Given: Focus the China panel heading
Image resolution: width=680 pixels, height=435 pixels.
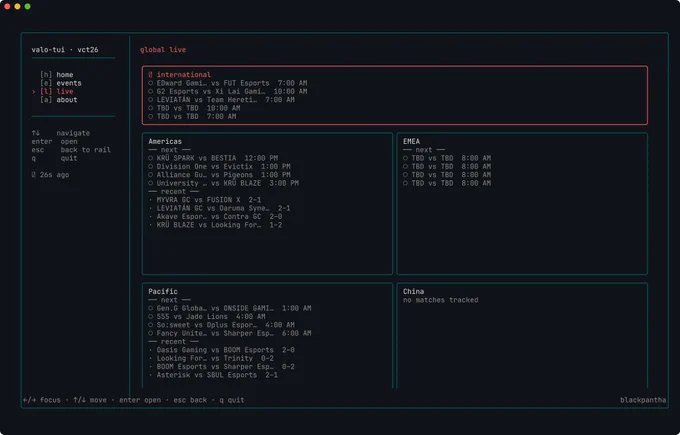Looking at the screenshot, I should pos(413,291).
